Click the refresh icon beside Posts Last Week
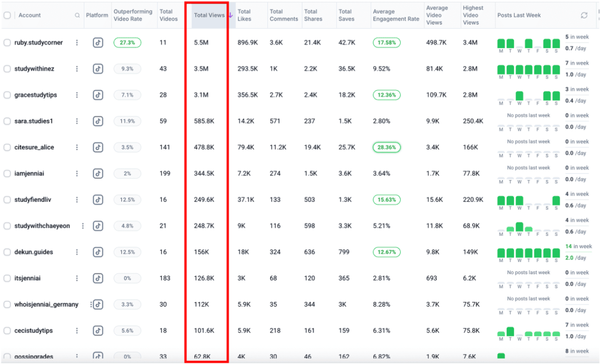The width and height of the screenshot is (600, 364). click(584, 15)
